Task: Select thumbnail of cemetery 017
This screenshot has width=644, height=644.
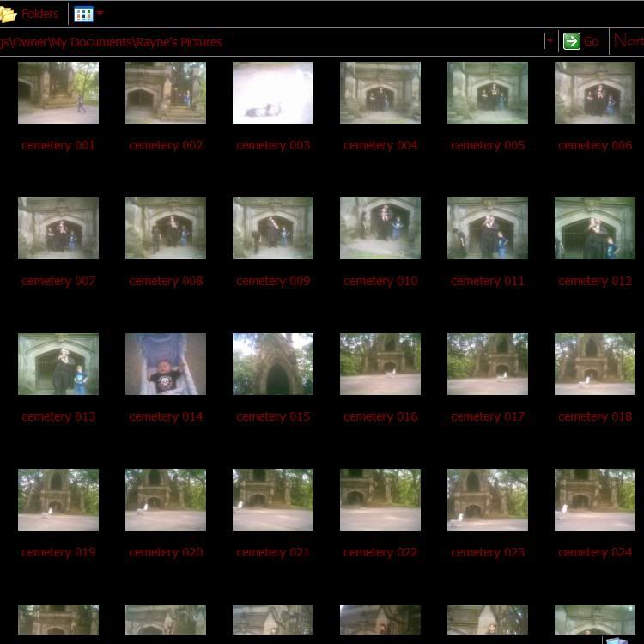Action: [488, 364]
